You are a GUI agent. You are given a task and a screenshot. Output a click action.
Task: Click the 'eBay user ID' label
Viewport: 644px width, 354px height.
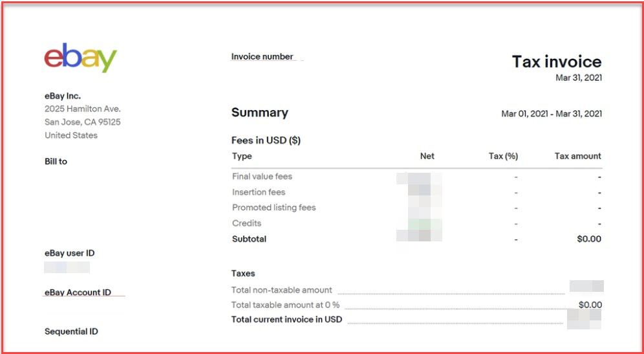click(x=69, y=253)
